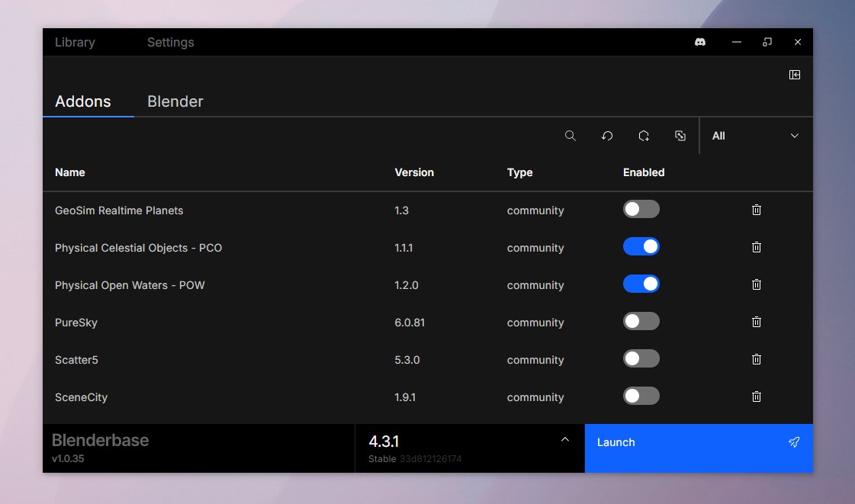Enable GeoSim Realtime Planets addon
Image resolution: width=855 pixels, height=504 pixels.
click(x=641, y=209)
